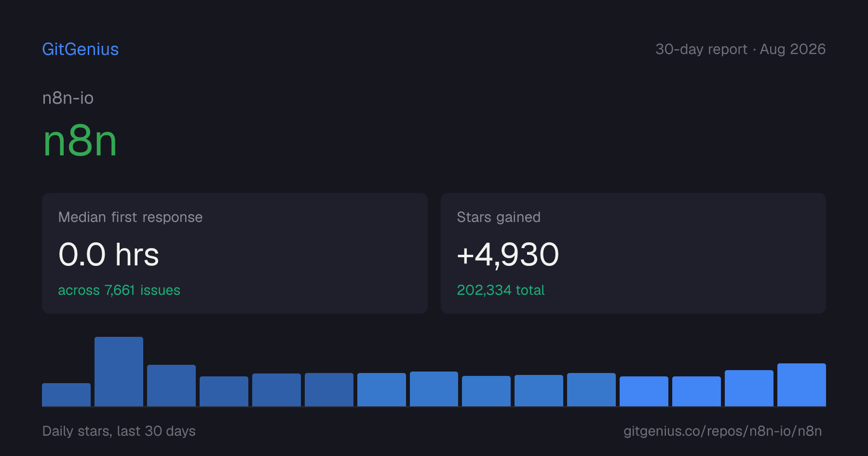
Task: Click the "Median first response" label
Action: [x=130, y=217]
